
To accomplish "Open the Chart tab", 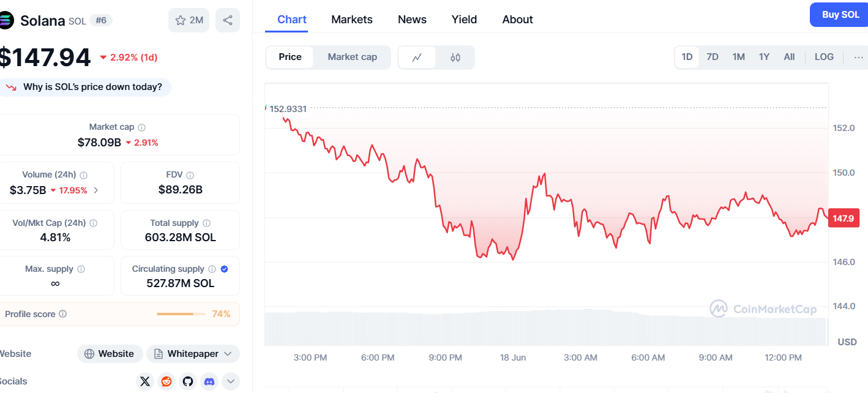I will click(292, 20).
